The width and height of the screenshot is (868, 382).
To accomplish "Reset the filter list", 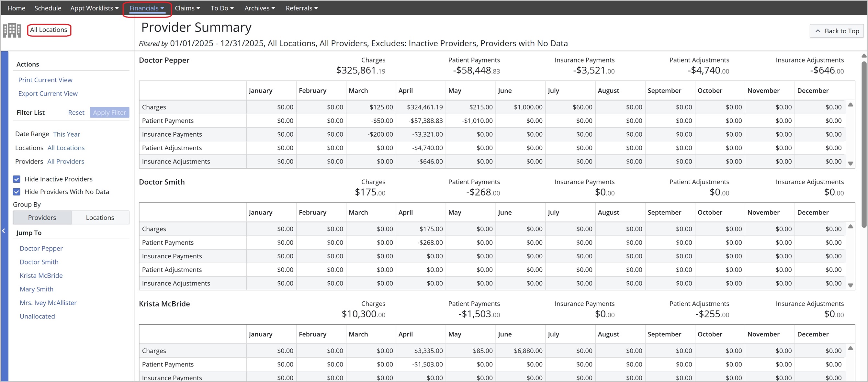I will coord(76,113).
